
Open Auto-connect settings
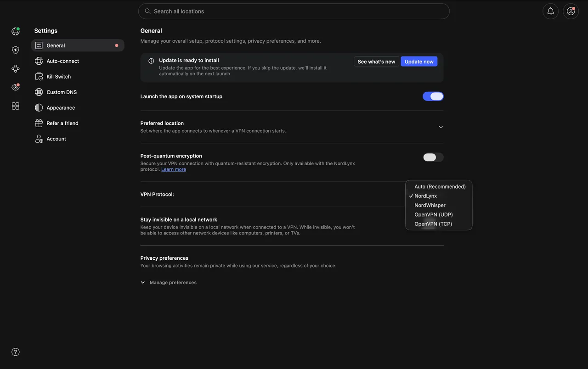(x=78, y=61)
